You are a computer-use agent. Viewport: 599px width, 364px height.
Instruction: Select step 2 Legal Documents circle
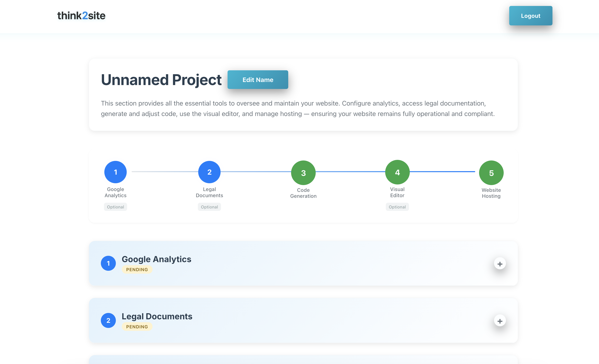(x=209, y=172)
